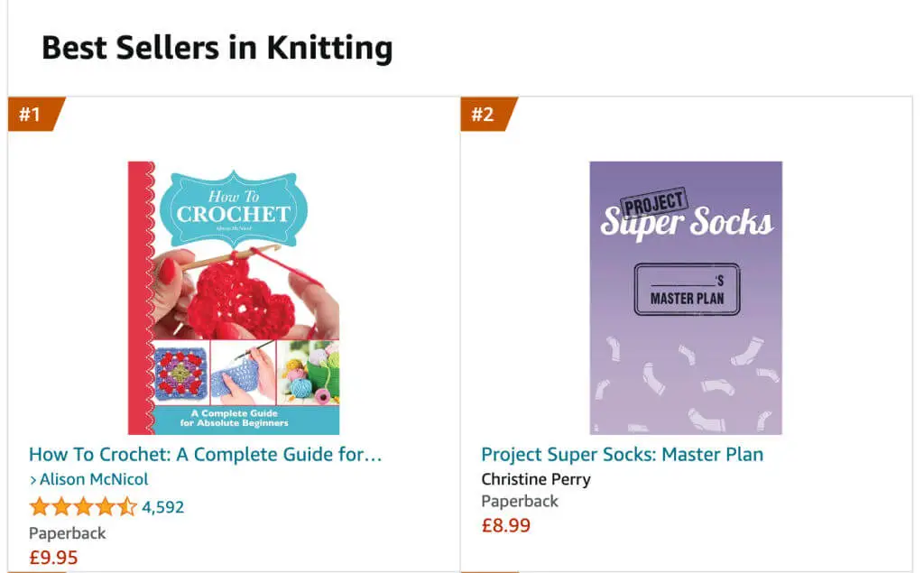Click the 'Master Plan' stamp on the purple cover
The image size is (924, 573).
coord(687,290)
